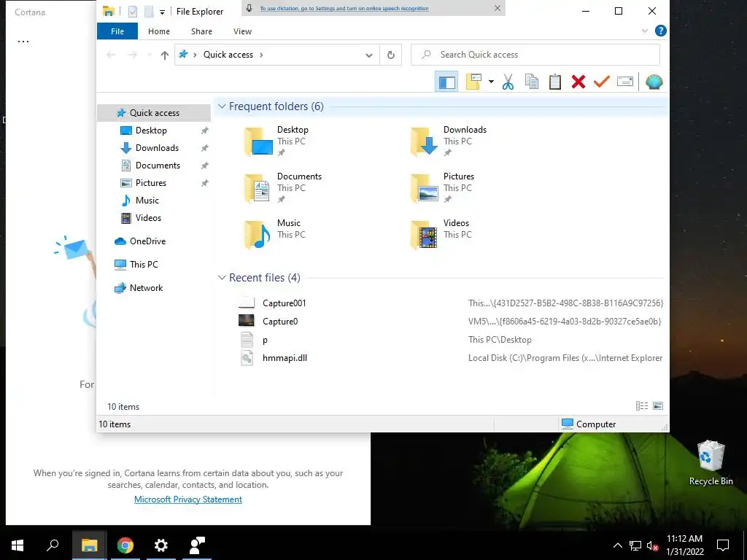747x560 pixels.
Task: Open the notification center icon
Action: point(723,545)
